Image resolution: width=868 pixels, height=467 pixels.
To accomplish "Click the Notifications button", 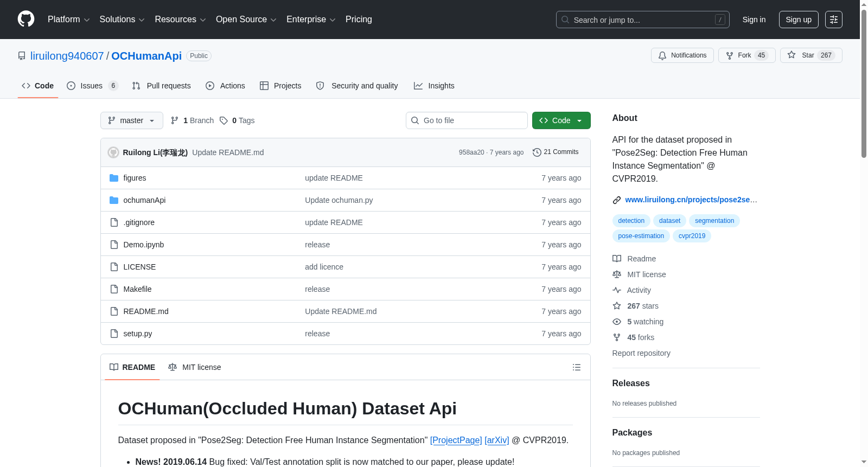I will tap(682, 55).
